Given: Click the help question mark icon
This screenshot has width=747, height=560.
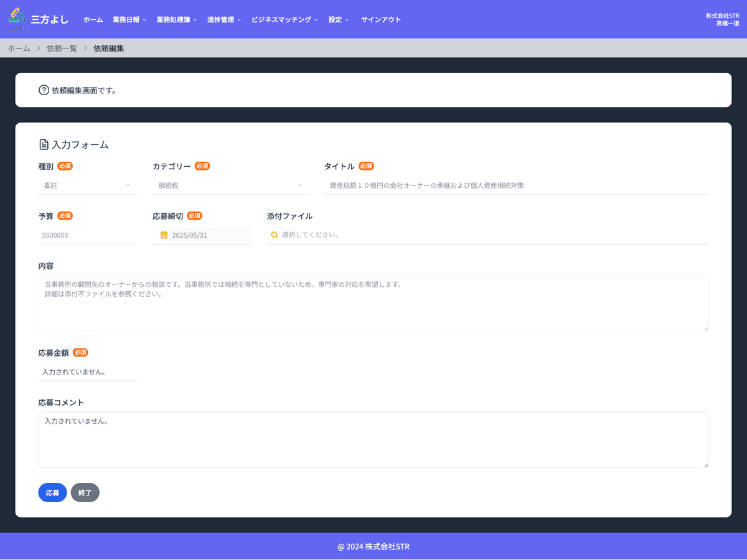Looking at the screenshot, I should tap(44, 90).
